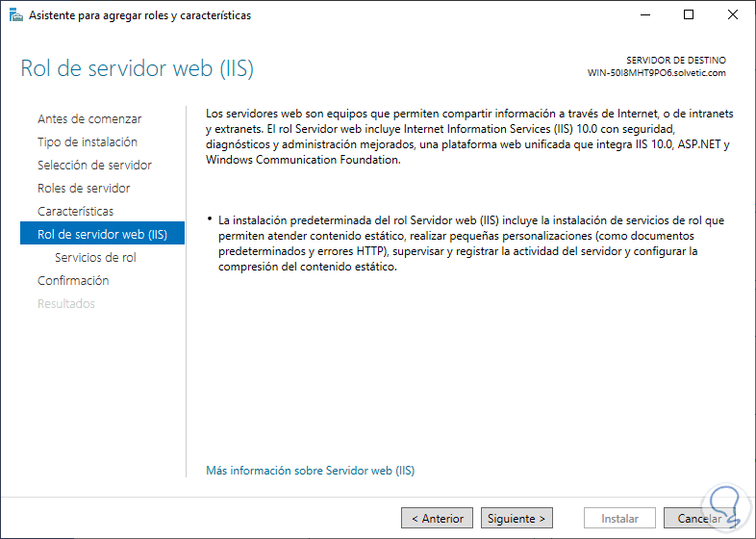Screen dimensions: 756x539
Task: Cancel the wizard with the Cancelar button
Action: tap(699, 518)
